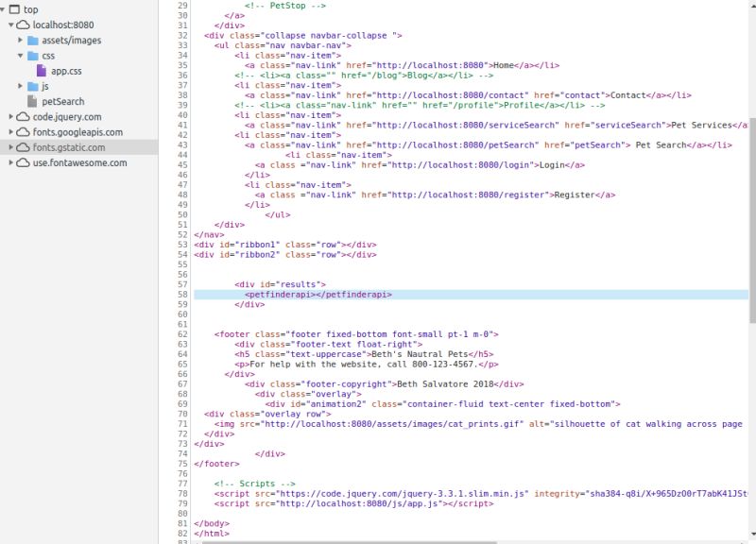This screenshot has width=756, height=544.
Task: Select the top frame entry
Action: (x=26, y=10)
